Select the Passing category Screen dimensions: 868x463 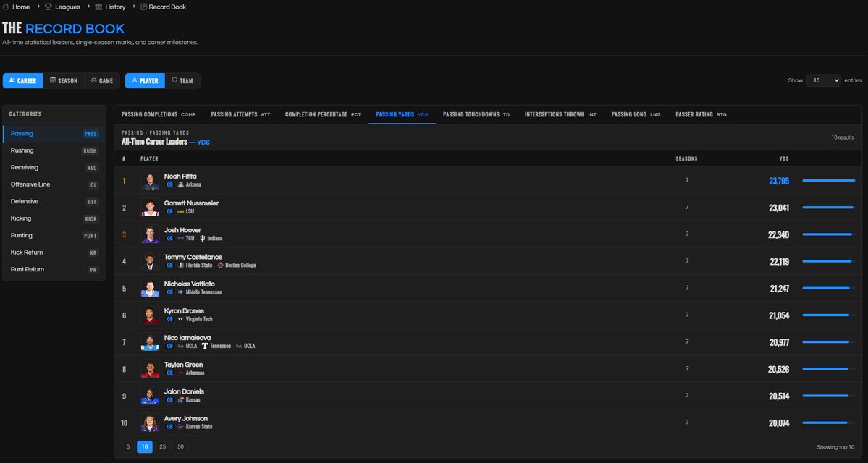tap(54, 133)
